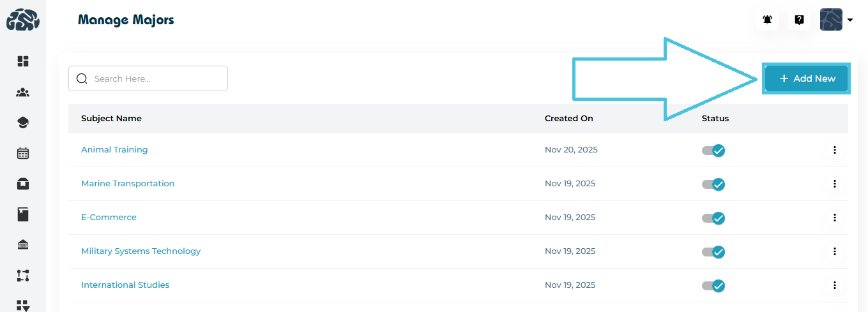Open notifications bell icon
868x312 pixels.
tap(768, 20)
